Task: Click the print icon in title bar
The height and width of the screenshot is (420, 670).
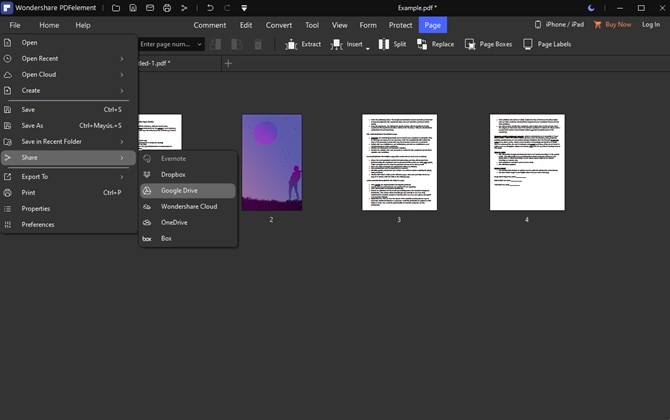Action: click(x=167, y=8)
